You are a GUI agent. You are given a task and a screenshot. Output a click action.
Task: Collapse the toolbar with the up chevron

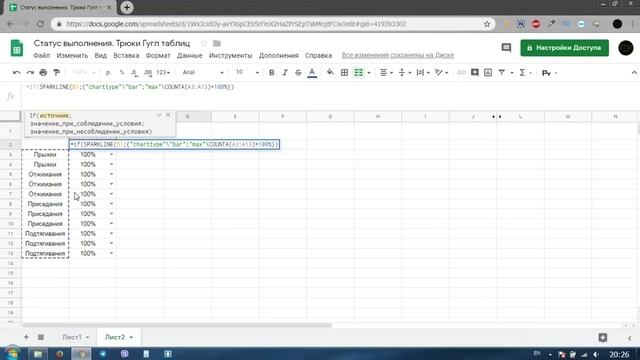[634, 73]
